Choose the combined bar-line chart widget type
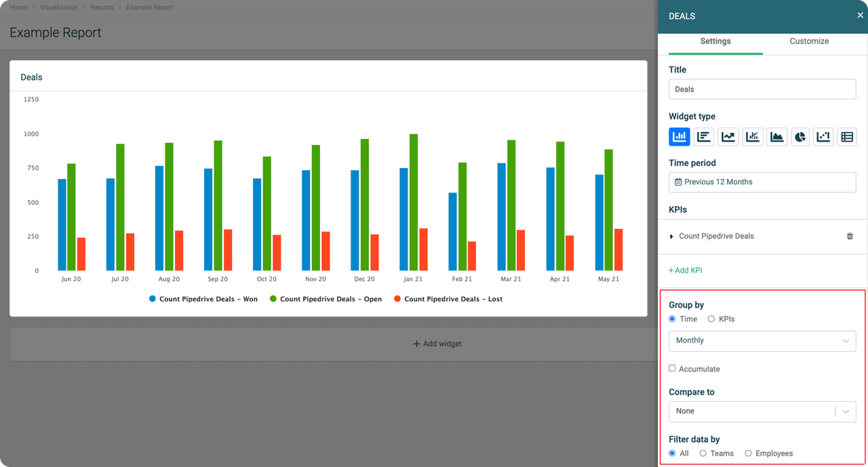 tap(753, 137)
